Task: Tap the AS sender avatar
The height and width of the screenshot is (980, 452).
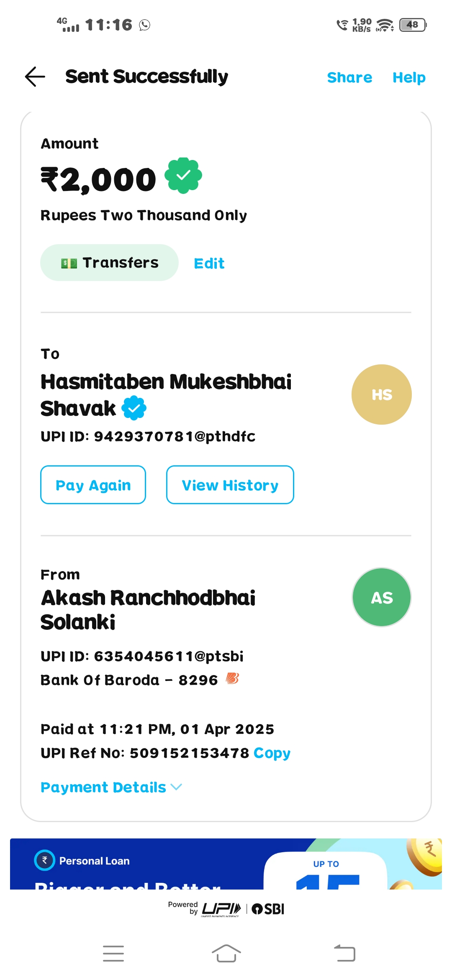Action: pos(381,597)
